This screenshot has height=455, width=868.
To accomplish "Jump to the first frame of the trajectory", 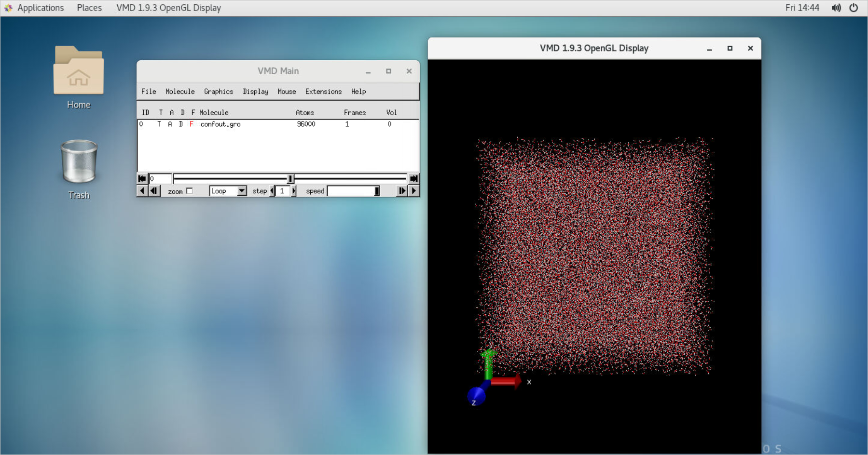I will (x=142, y=178).
